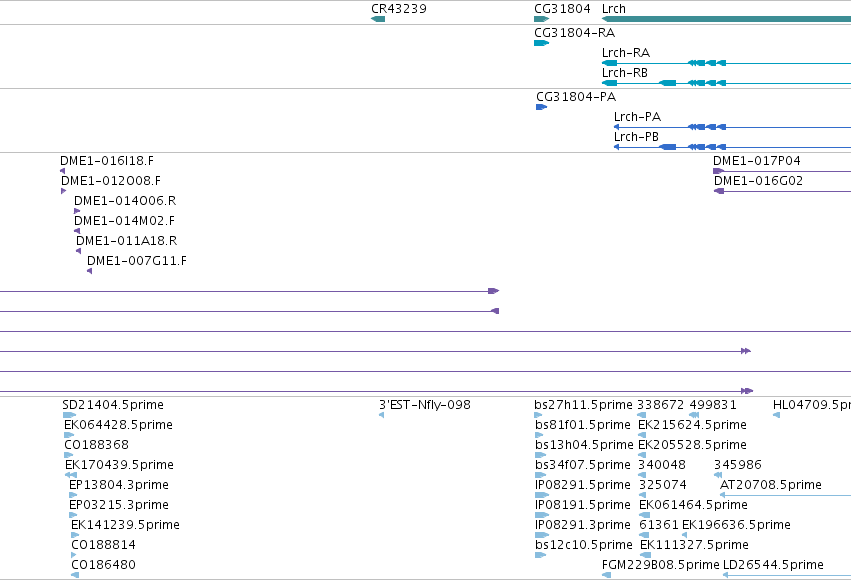
Task: Click the 325074 EST label
Action: click(663, 485)
